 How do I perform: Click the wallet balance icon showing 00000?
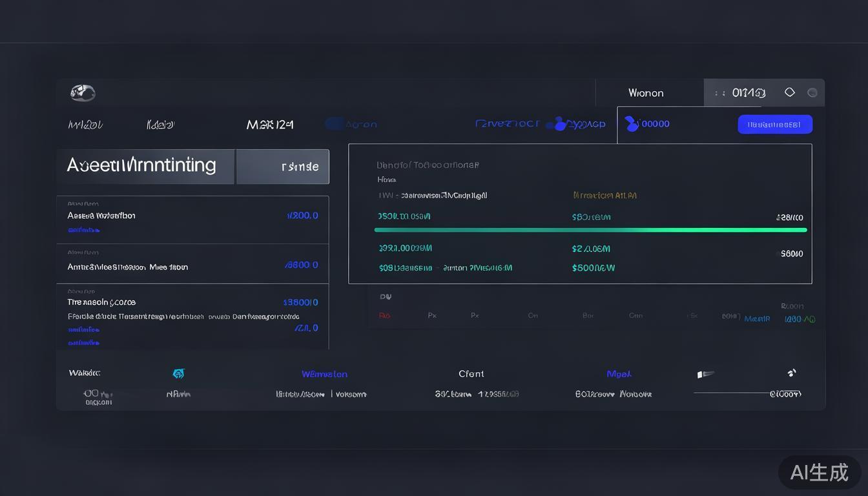pos(630,124)
